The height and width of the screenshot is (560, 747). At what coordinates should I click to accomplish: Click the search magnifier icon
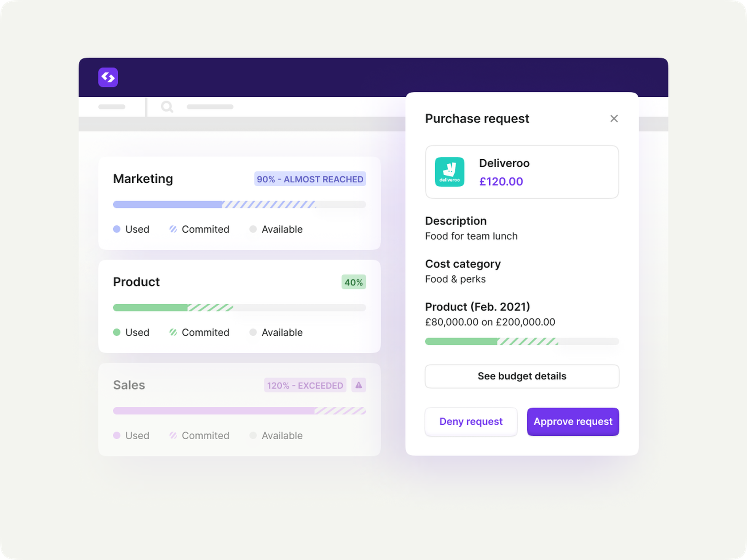167,107
